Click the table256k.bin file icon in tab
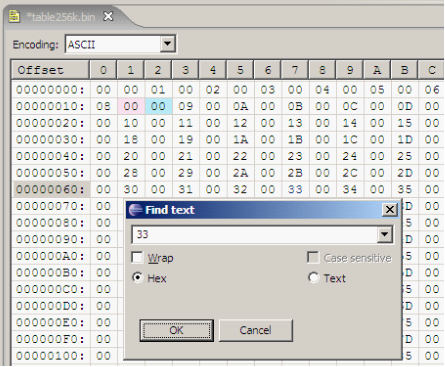The width and height of the screenshot is (445, 367). (x=14, y=16)
